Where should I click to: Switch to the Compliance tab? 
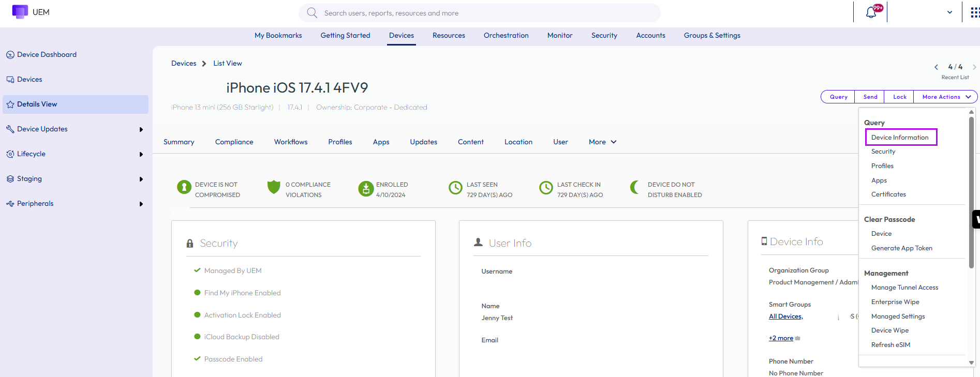point(234,142)
